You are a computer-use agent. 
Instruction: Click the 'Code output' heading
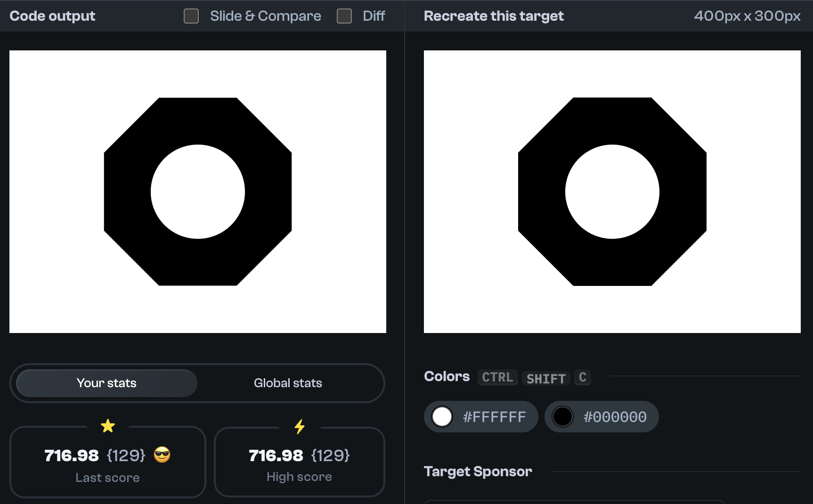click(x=52, y=16)
